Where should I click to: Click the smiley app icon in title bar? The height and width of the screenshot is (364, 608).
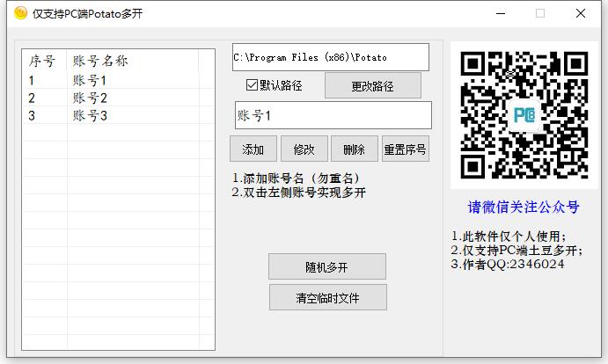(20, 13)
